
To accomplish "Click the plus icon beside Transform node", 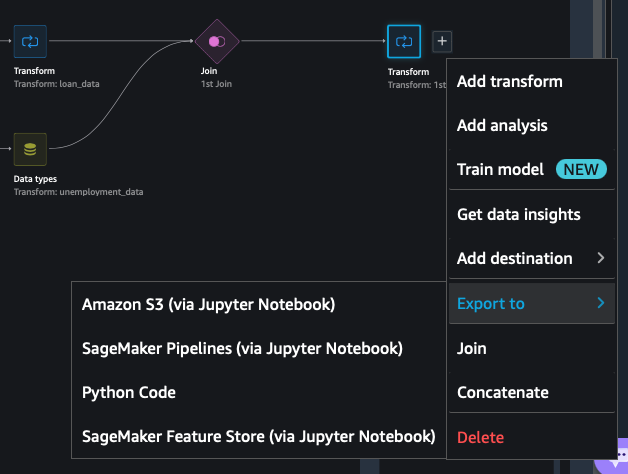I will pos(443,42).
